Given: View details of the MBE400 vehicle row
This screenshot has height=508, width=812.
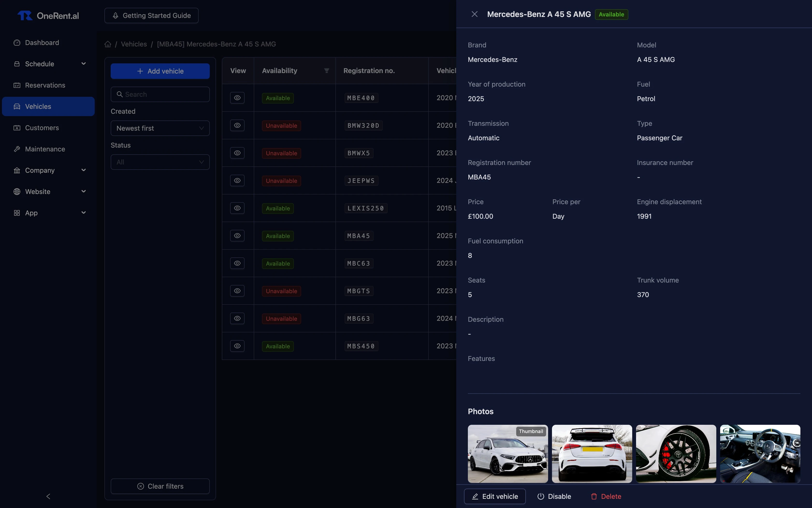Looking at the screenshot, I should (x=237, y=98).
